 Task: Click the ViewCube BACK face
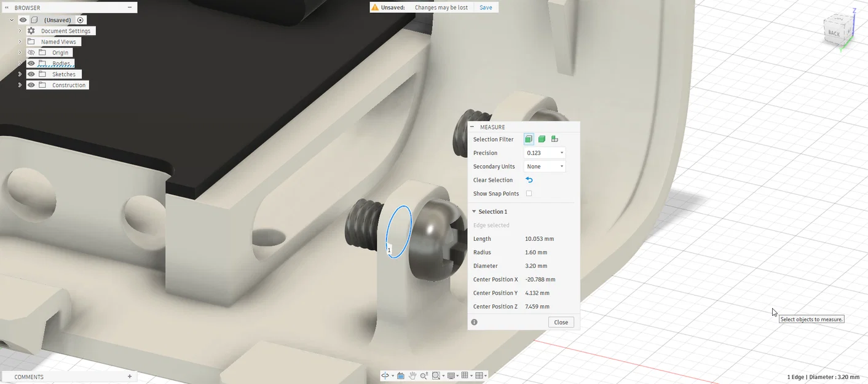[834, 33]
